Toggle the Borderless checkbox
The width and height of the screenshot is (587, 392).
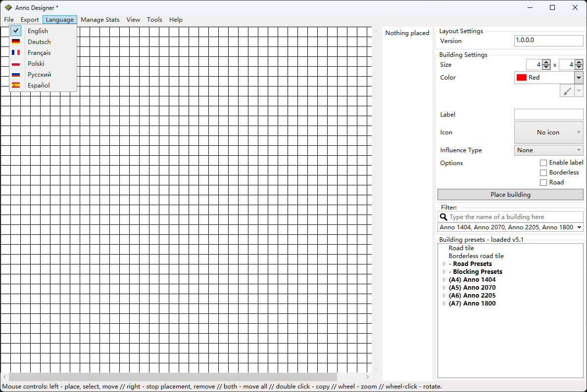pos(543,173)
